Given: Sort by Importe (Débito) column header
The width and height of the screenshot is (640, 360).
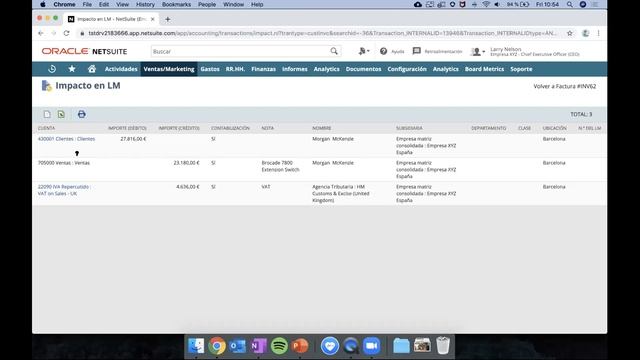Looking at the screenshot, I should 127,128.
